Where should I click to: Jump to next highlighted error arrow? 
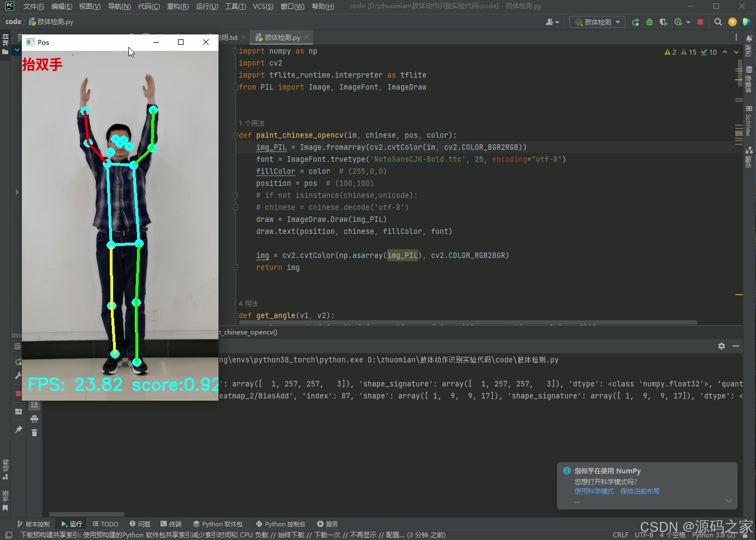(736, 52)
